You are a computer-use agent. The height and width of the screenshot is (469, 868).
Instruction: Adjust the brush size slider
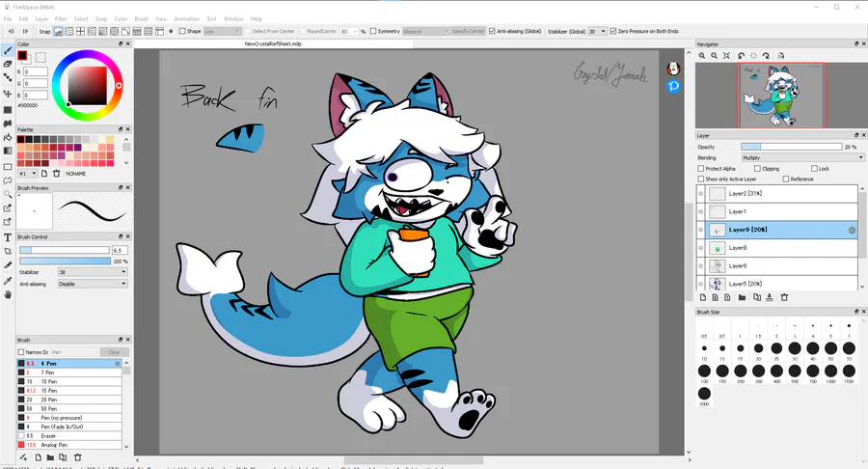[x=65, y=250]
